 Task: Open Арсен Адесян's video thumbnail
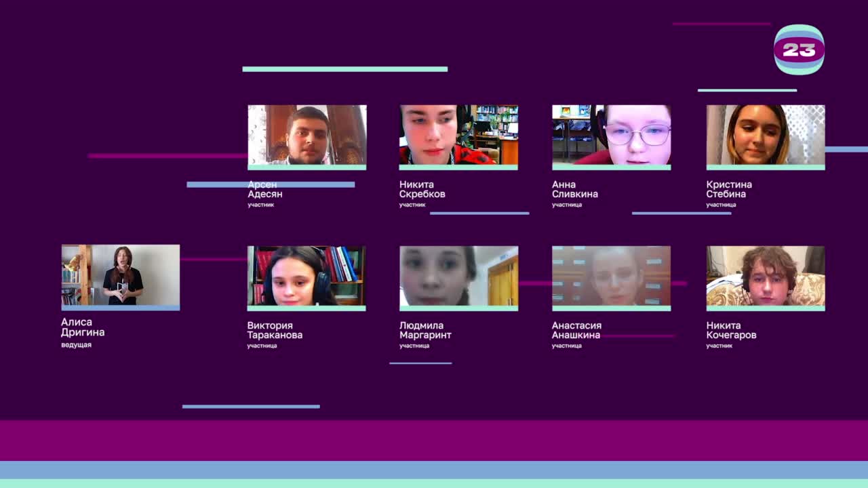coord(307,135)
